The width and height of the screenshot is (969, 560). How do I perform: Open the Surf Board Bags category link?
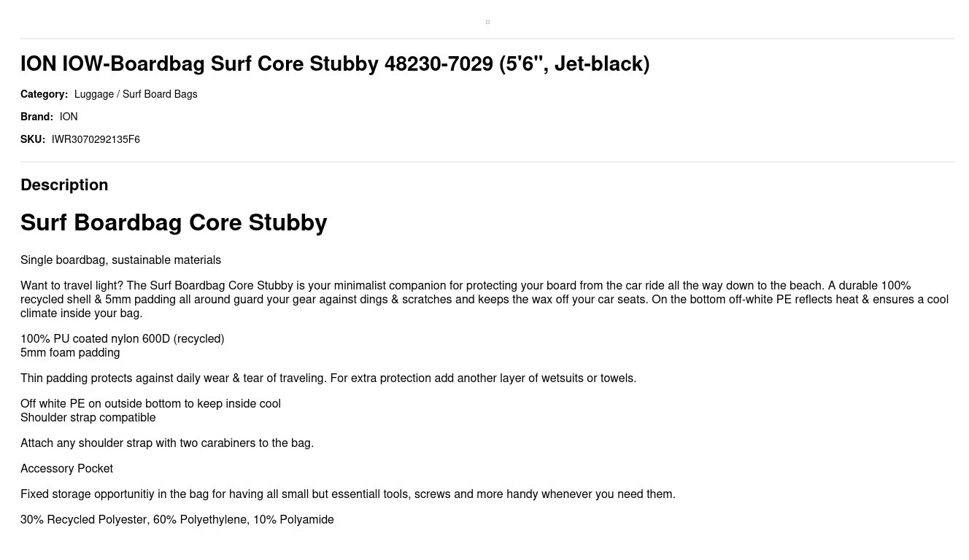click(160, 94)
